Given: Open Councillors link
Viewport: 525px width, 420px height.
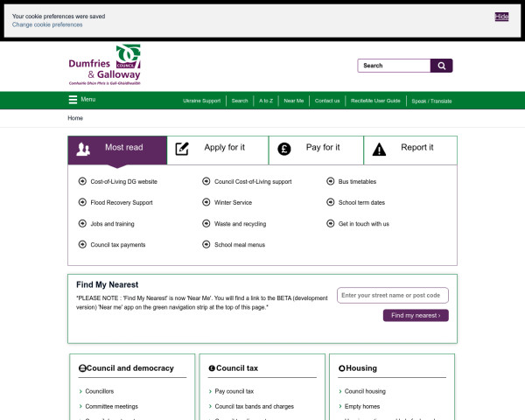Looking at the screenshot, I should (100, 391).
